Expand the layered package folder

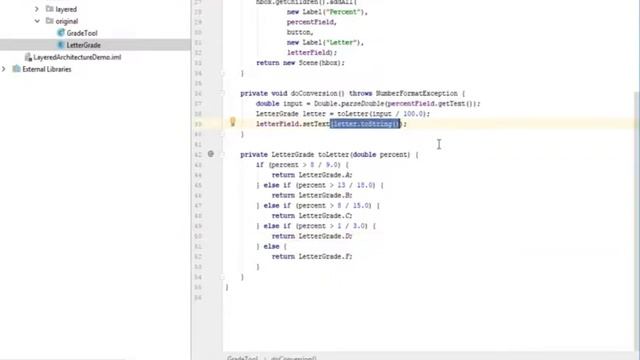(x=37, y=9)
